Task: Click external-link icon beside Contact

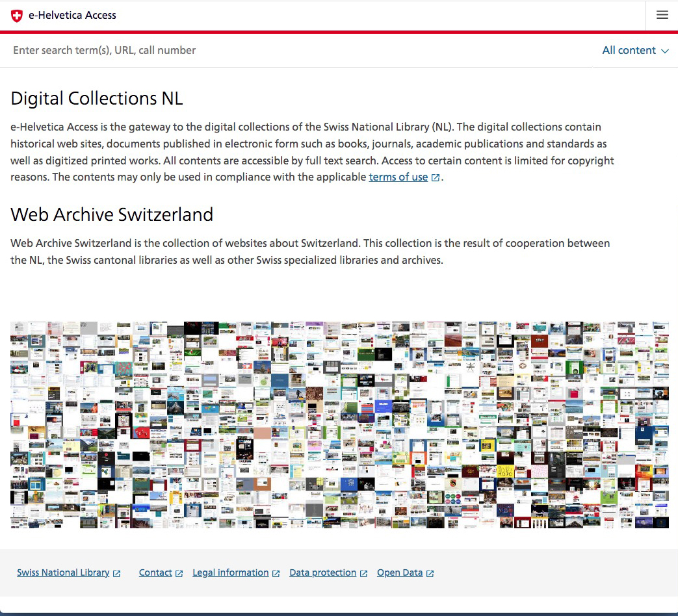Action: coord(179,573)
